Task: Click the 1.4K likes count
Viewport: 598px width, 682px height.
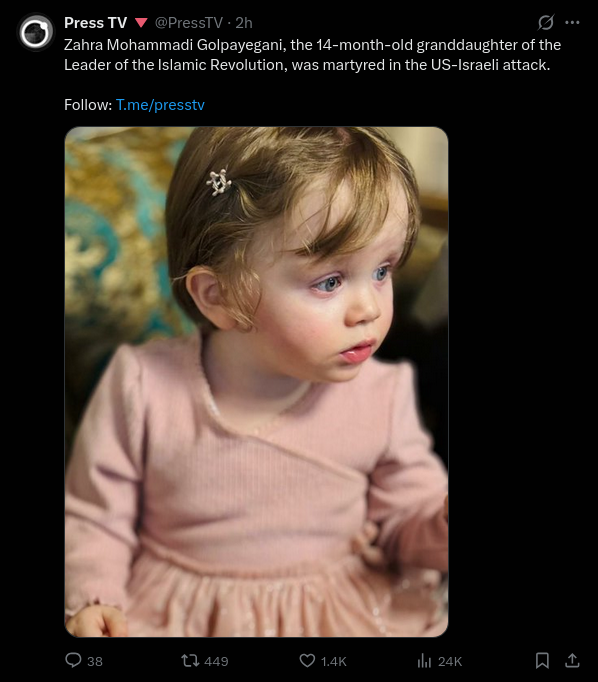Action: pos(334,662)
